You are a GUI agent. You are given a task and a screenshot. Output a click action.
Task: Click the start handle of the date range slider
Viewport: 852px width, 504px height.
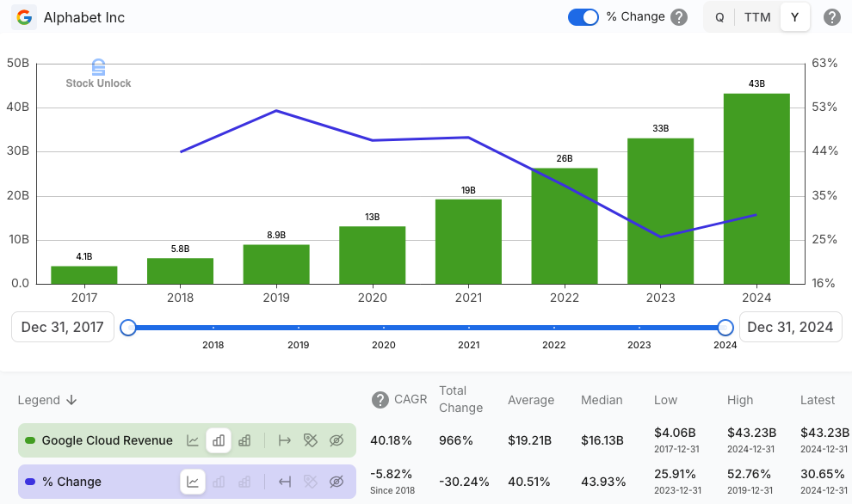(128, 328)
